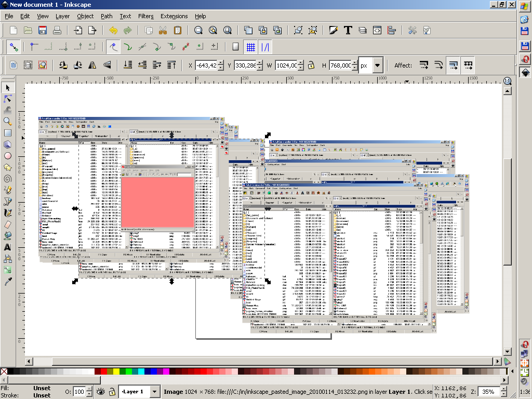532x399 pixels.
Task: Open the XML editor icon
Action: (377, 30)
